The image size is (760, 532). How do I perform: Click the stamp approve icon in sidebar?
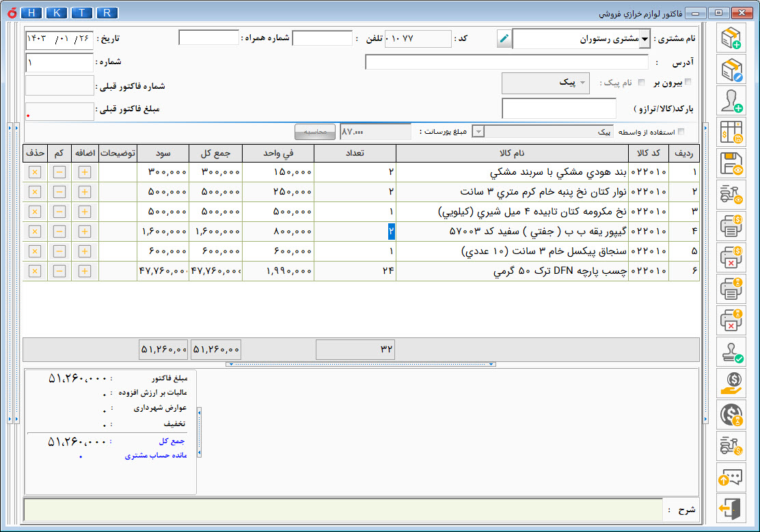pos(731,352)
